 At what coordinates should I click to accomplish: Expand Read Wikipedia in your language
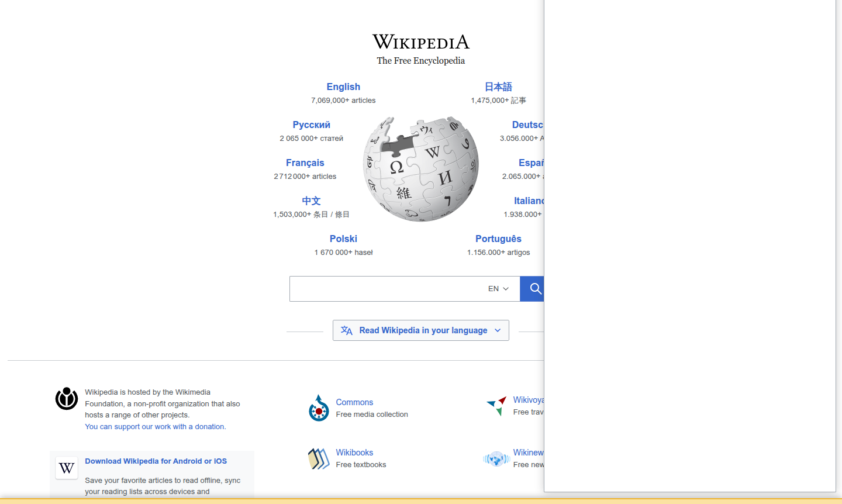tap(420, 330)
